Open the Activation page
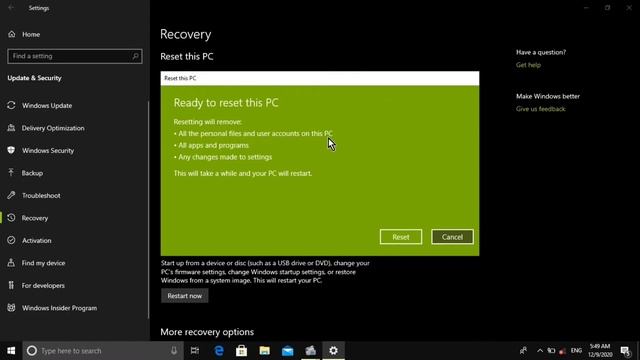Image resolution: width=640 pixels, height=360 pixels. pos(36,240)
